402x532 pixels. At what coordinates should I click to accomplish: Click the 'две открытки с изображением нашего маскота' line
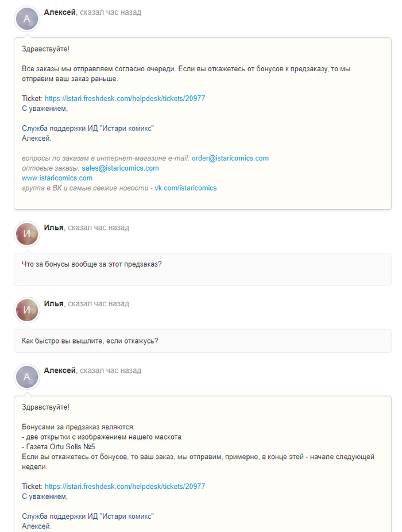click(x=102, y=437)
